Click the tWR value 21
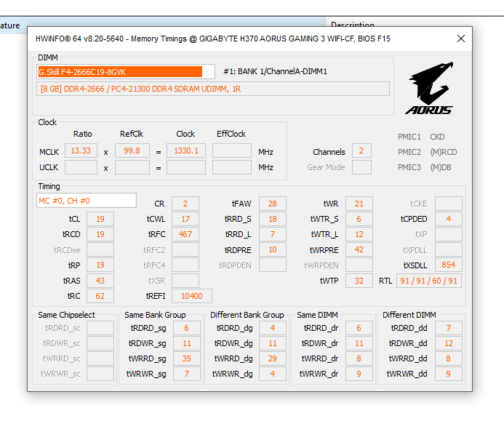The height and width of the screenshot is (421, 504). [x=359, y=204]
